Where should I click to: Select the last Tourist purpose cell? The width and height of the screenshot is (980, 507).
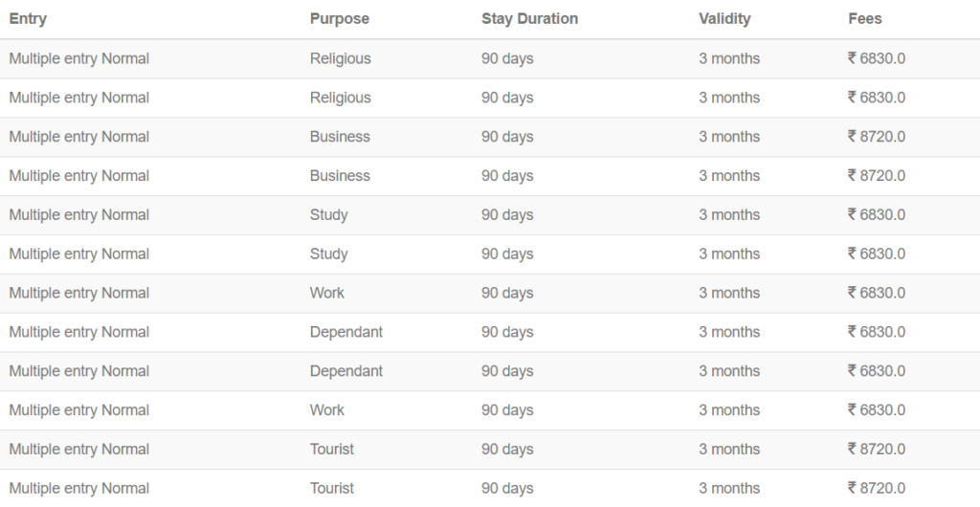click(331, 489)
